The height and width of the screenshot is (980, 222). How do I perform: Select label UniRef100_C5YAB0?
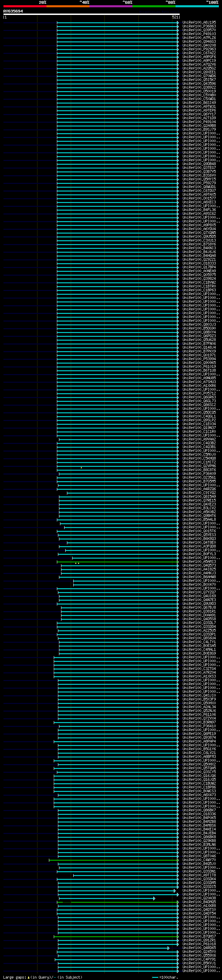coord(199,95)
